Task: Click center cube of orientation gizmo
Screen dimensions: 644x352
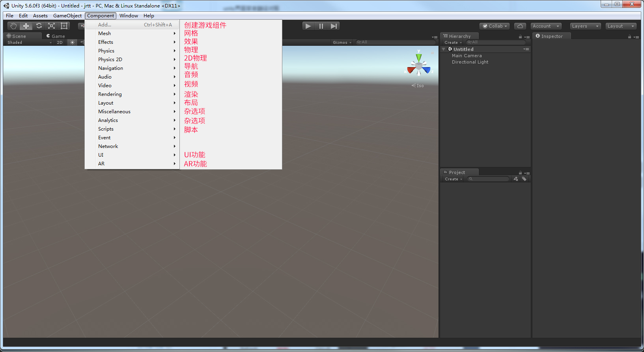Action: tap(419, 66)
